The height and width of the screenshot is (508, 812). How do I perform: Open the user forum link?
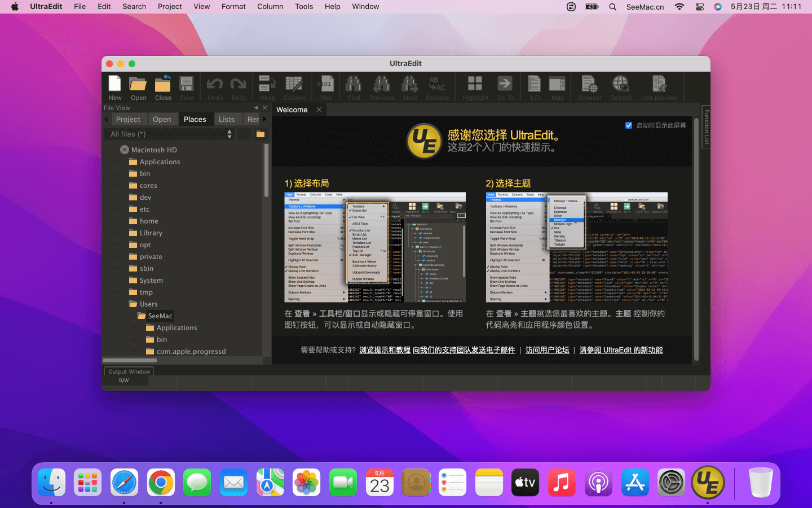[x=547, y=350]
